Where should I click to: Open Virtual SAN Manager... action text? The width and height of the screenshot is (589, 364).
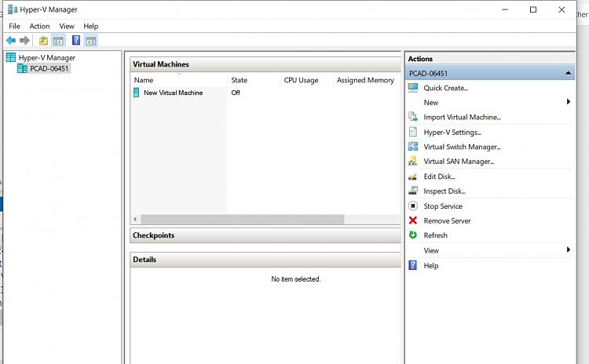[459, 162]
